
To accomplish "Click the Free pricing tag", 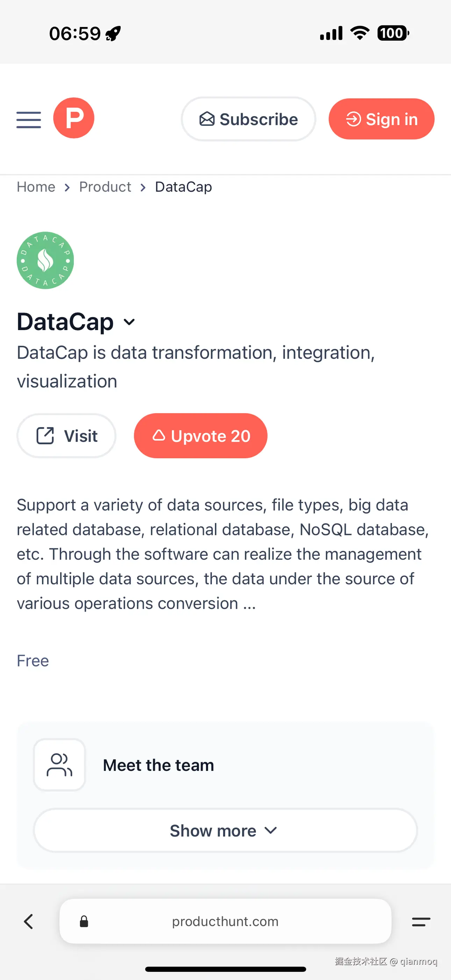I will click(x=33, y=661).
